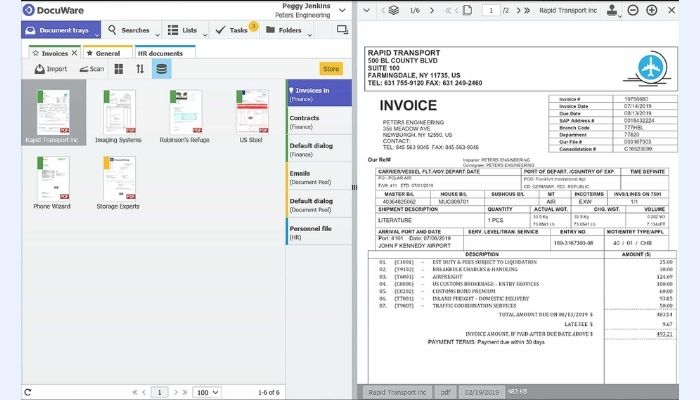The width and height of the screenshot is (700, 400).
Task: Click the Import button
Action: 51,69
